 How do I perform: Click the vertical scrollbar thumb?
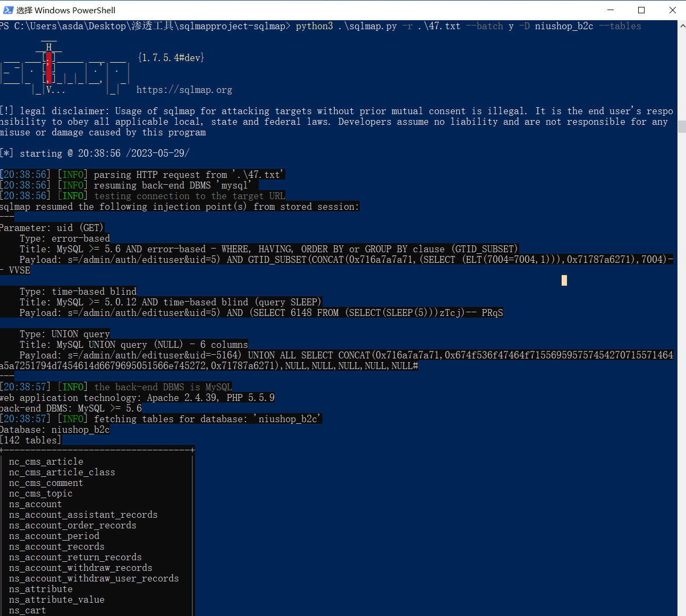click(682, 126)
